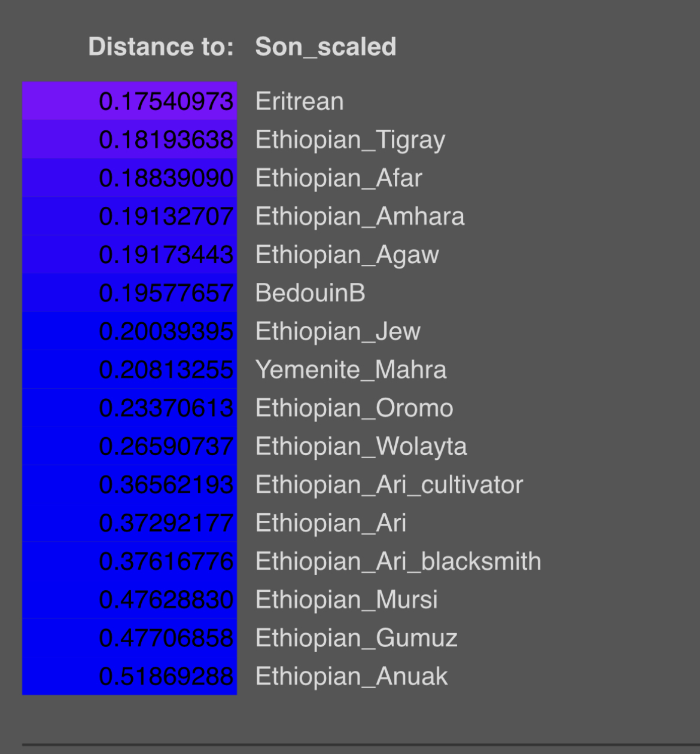Click the Ethiopian_Mursi label
This screenshot has height=754, width=700.
tap(346, 600)
